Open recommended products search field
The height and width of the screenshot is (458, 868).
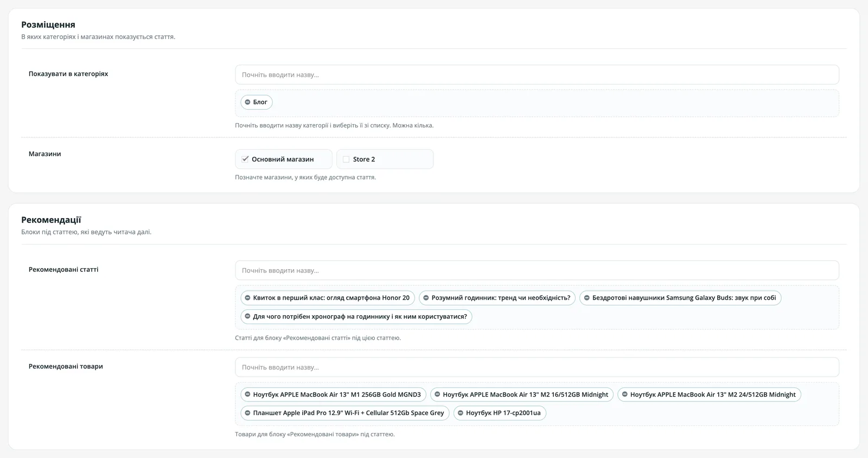[537, 367]
